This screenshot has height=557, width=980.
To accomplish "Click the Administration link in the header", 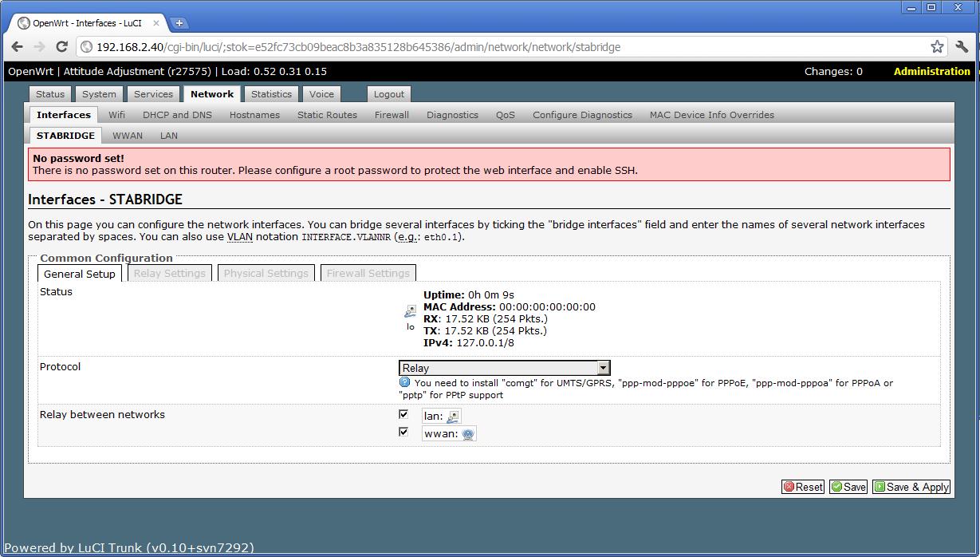I will 932,71.
